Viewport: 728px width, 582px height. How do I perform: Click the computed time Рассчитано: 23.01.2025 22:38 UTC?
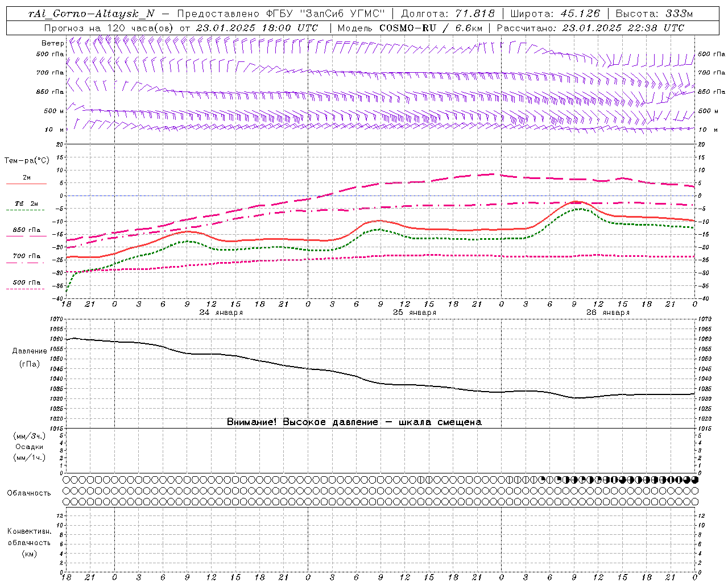tap(590, 28)
